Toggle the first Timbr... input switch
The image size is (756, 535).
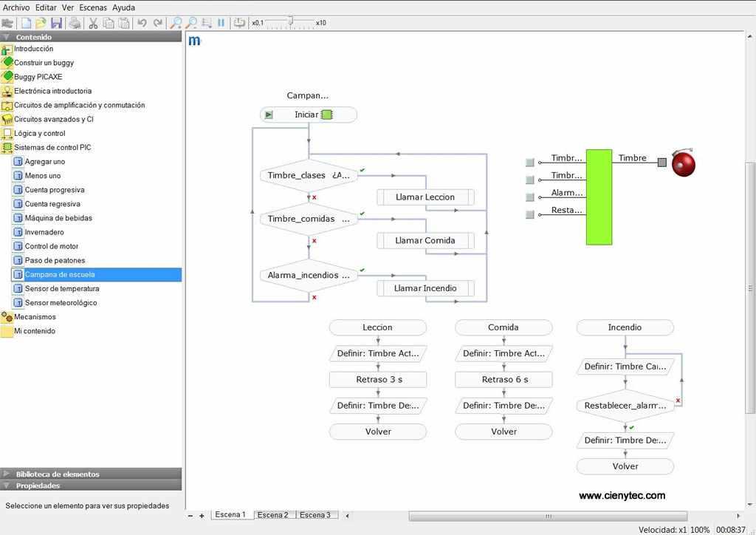pos(529,162)
